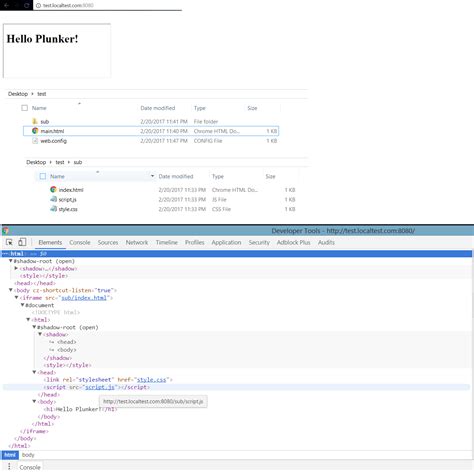Open the Console drawer tab at bottom

30,467
